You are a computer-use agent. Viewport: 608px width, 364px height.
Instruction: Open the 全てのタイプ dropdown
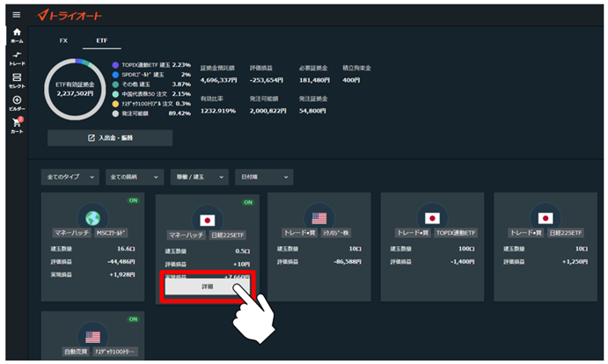(x=70, y=177)
